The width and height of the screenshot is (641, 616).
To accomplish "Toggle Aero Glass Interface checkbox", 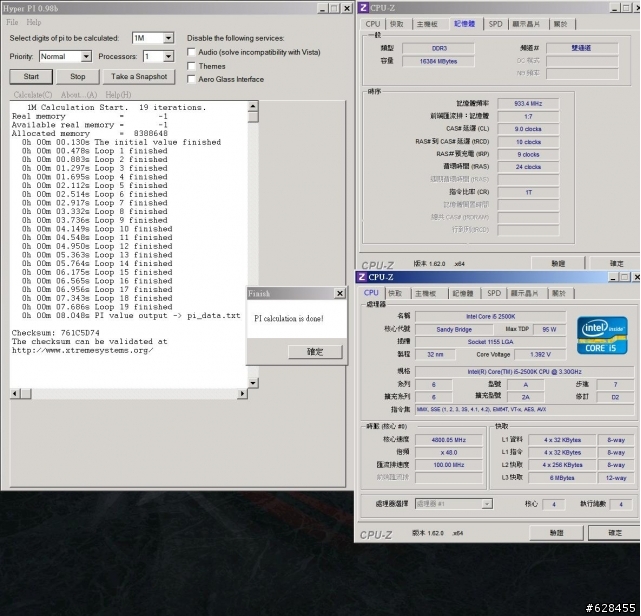I will [x=191, y=79].
